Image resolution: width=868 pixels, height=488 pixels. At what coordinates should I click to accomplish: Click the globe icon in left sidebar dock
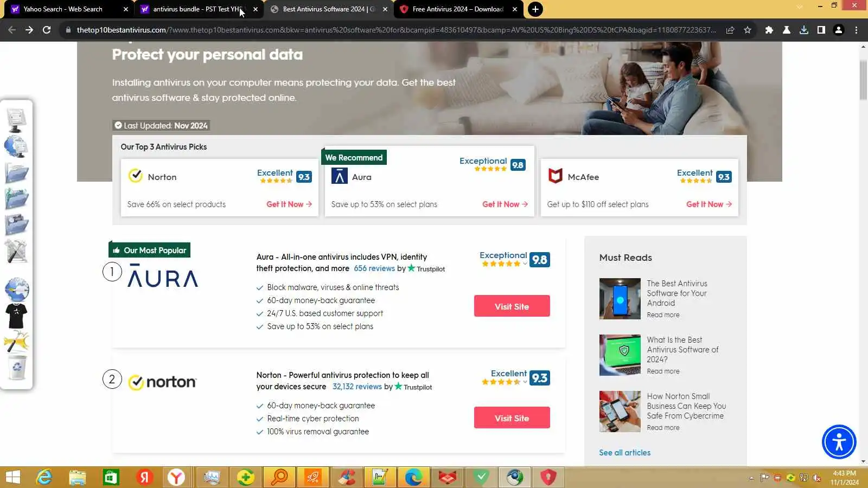[17, 290]
